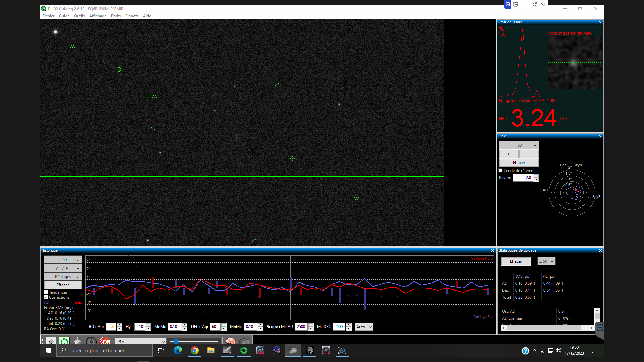644x362 pixels.
Task: Open the Darks menu
Action: [x=116, y=16]
